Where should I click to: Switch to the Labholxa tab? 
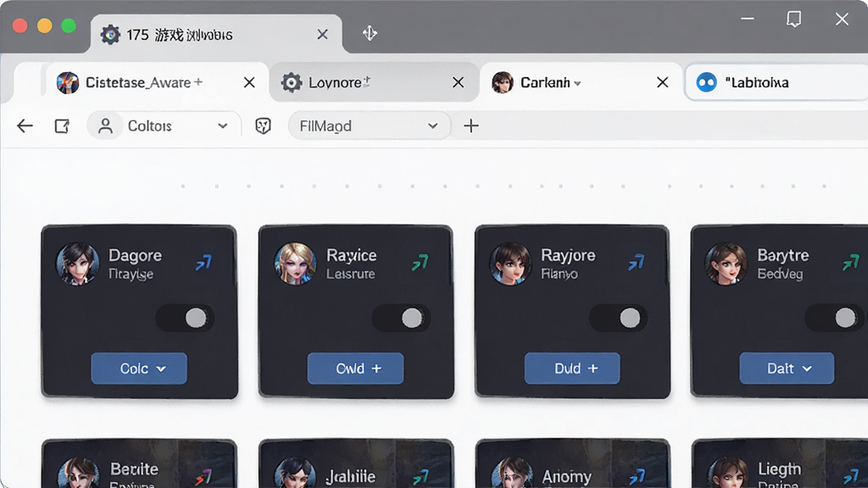tap(776, 82)
